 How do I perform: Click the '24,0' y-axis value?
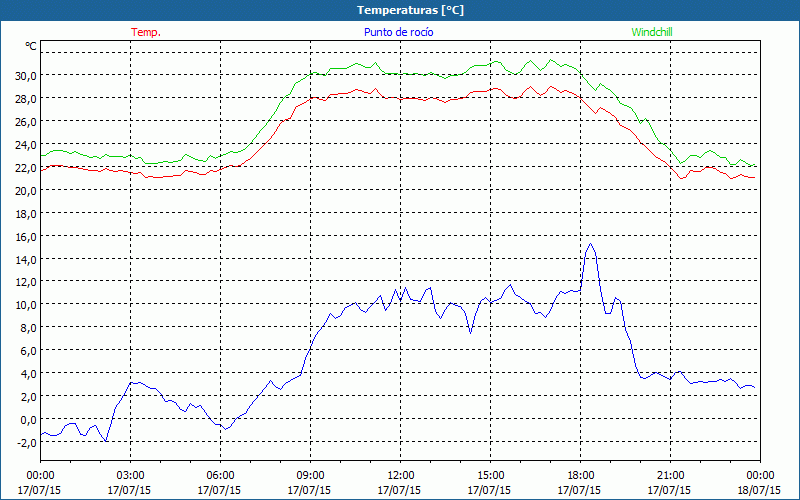pos(26,144)
